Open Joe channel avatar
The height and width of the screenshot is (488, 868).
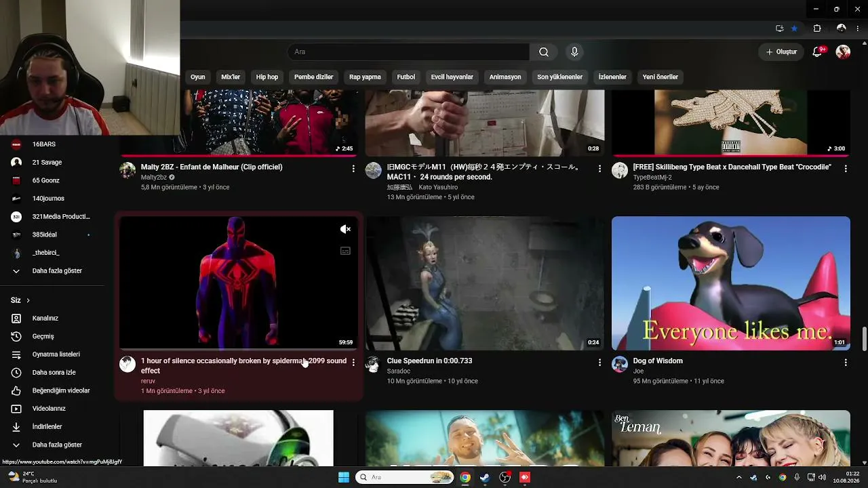[x=620, y=364]
